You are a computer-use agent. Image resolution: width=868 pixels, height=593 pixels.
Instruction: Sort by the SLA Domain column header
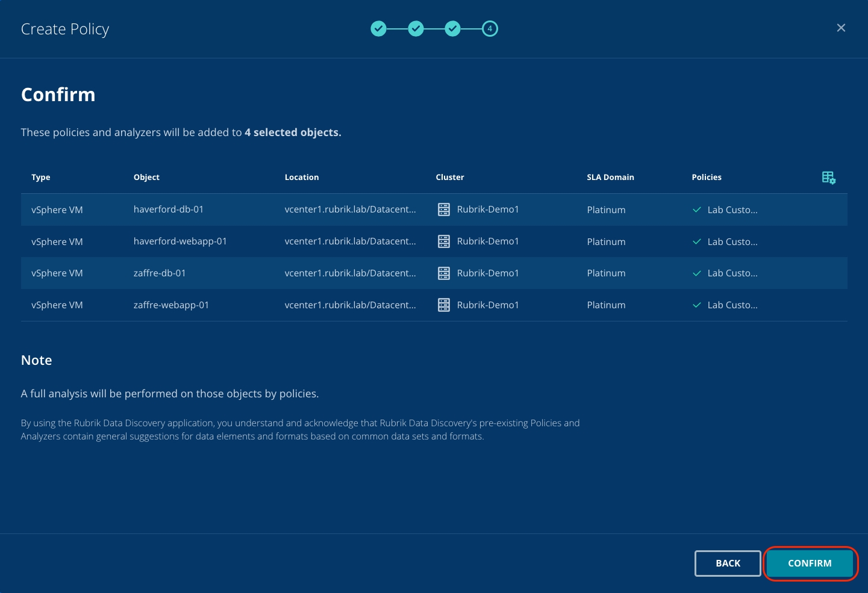pyautogui.click(x=610, y=177)
